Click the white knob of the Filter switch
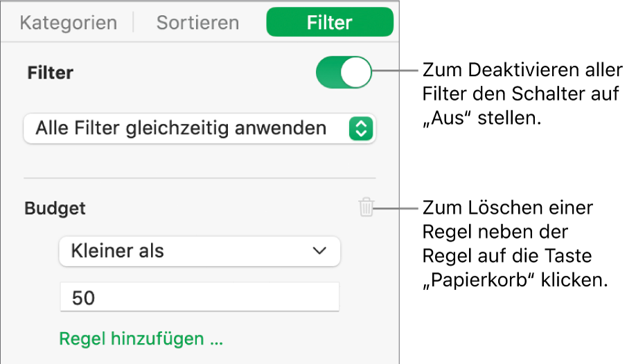Image resolution: width=636 pixels, height=364 pixels. (357, 73)
